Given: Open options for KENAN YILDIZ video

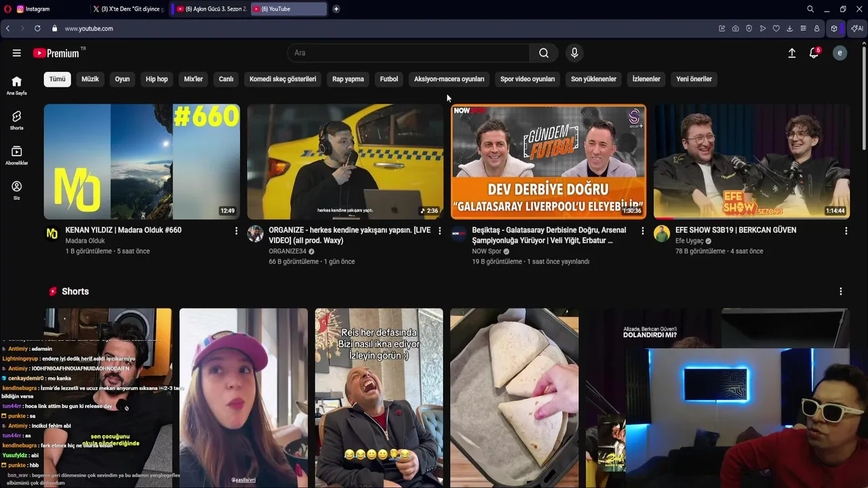Looking at the screenshot, I should [236, 231].
